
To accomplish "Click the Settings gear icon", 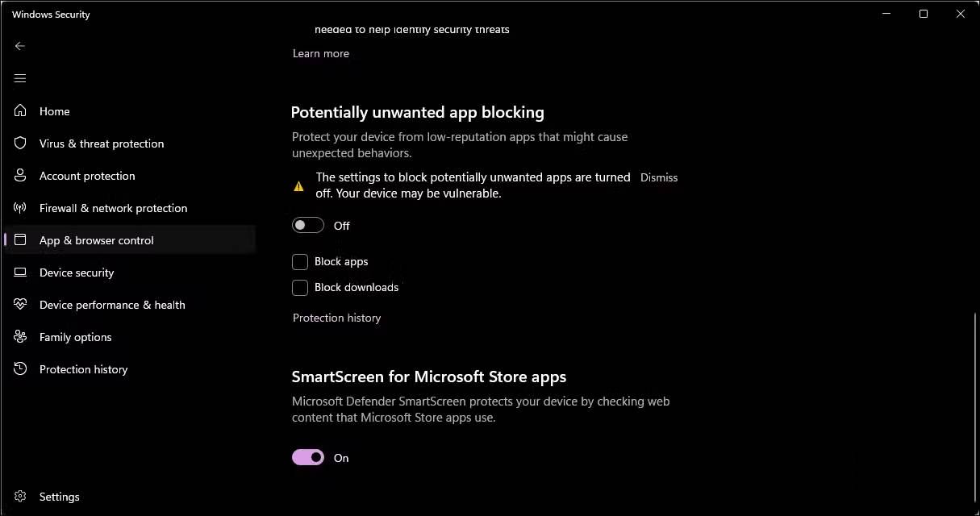I will 20,497.
